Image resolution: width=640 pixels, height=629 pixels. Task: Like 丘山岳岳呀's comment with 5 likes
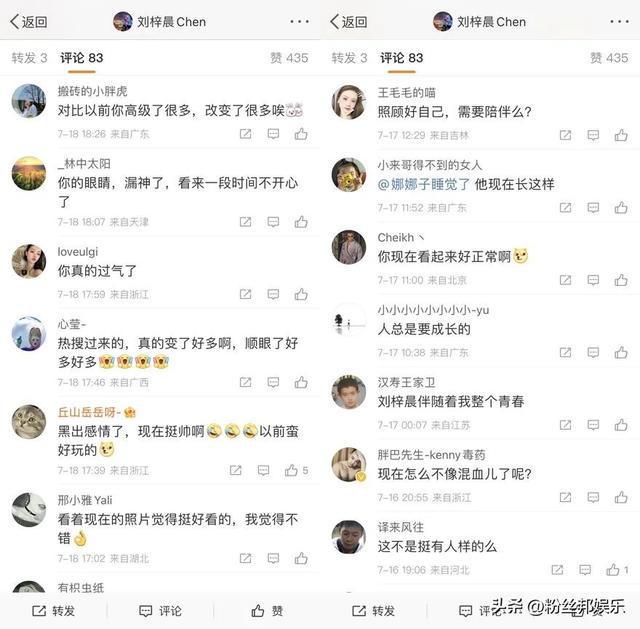291,470
